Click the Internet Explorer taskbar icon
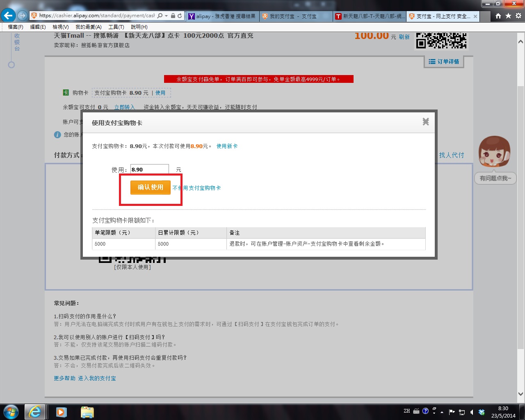The image size is (525, 420). tap(35, 411)
